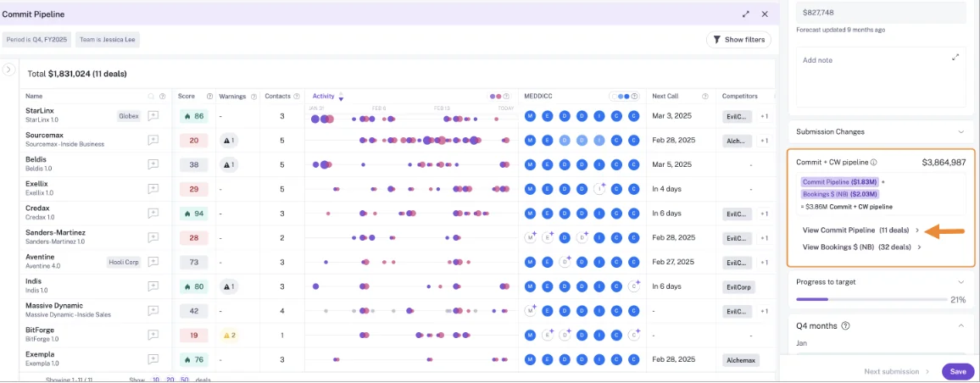Show 10 deals per page
The width and height of the screenshot is (980, 383).
click(156, 380)
